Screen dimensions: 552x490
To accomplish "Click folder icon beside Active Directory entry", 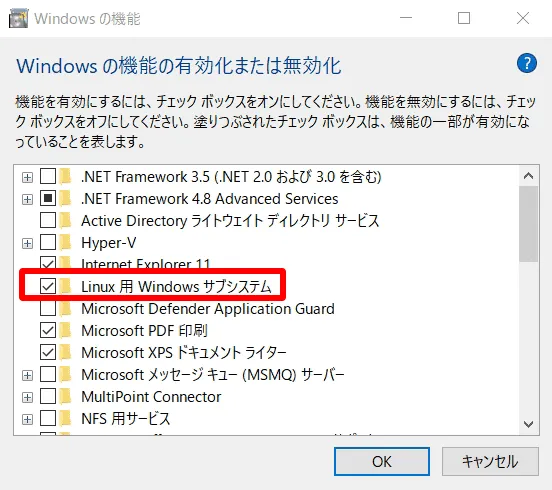I will (x=66, y=220).
